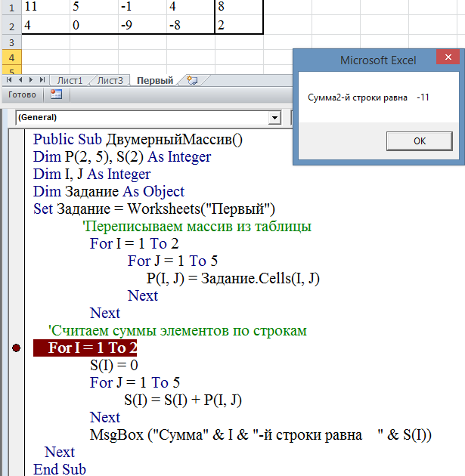Viewport: 465px width, 476px height.
Task: Select cell containing 2 in row 2
Action: coord(239,25)
